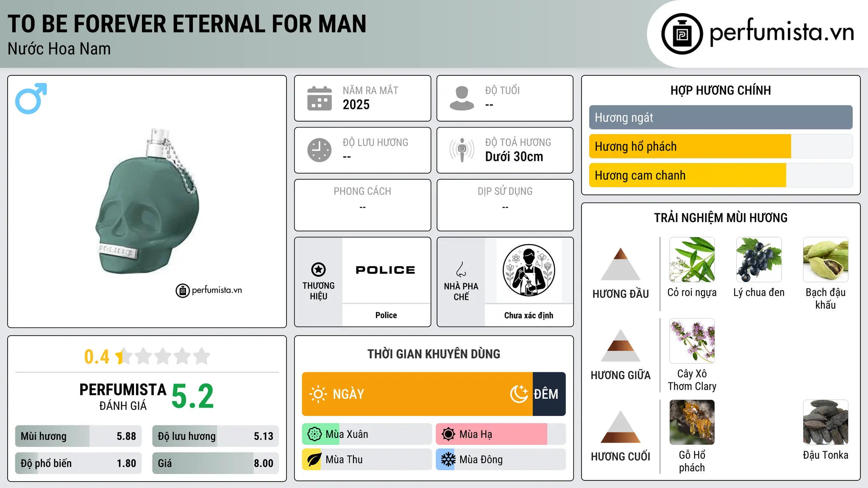Click the perfumista.vn bottle logo in header

[x=682, y=34]
